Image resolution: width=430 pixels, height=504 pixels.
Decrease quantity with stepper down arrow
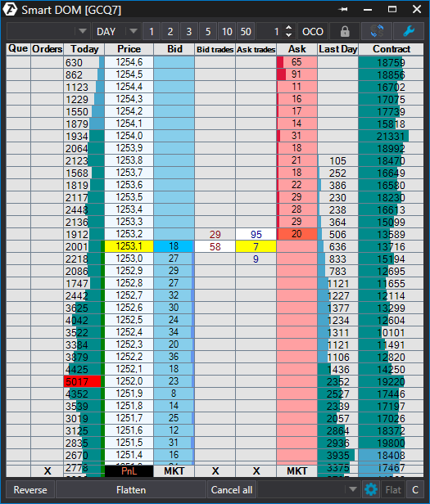click(x=288, y=35)
